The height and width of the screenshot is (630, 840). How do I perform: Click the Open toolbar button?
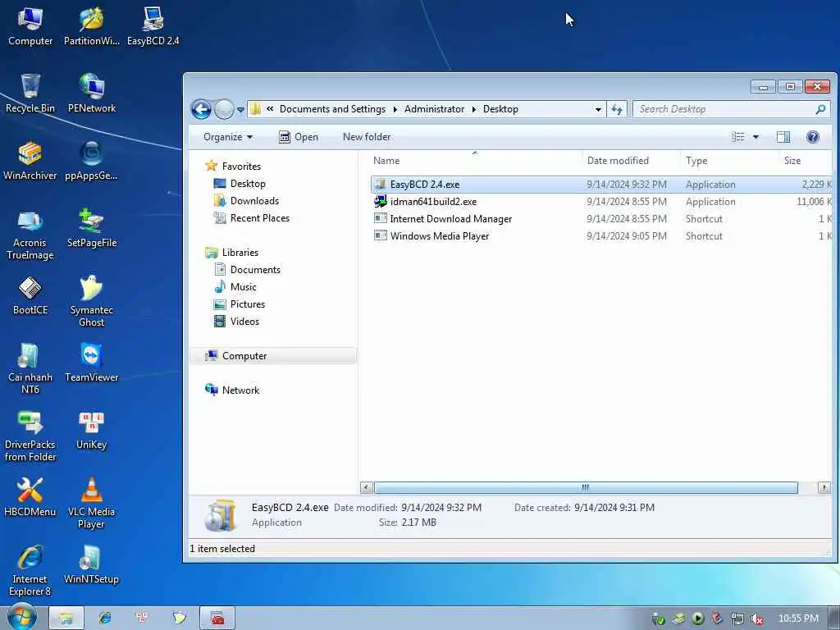(x=299, y=137)
